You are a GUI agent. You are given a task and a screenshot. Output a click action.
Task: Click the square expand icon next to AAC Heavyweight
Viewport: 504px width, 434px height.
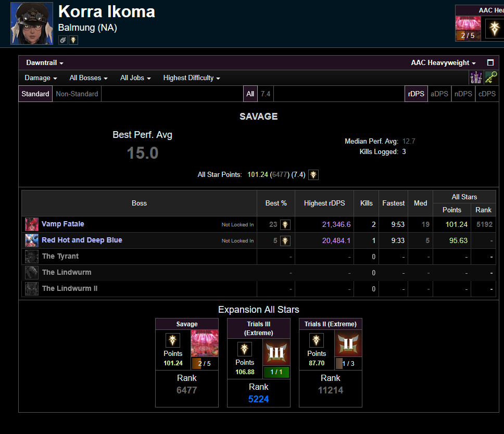pos(490,62)
